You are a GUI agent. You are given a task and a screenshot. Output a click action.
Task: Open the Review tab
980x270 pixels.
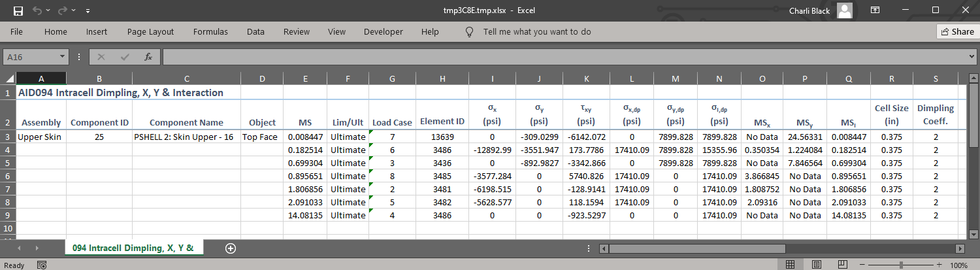coord(297,31)
